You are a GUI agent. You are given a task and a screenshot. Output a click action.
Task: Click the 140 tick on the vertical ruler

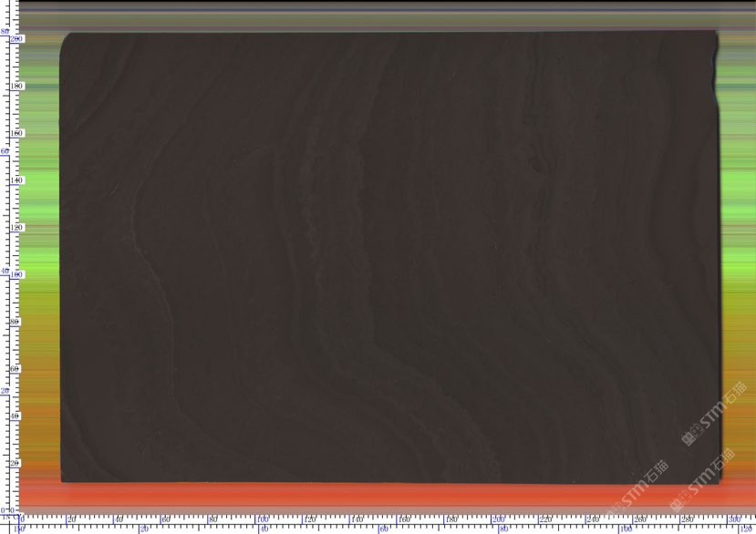[x=16, y=181]
